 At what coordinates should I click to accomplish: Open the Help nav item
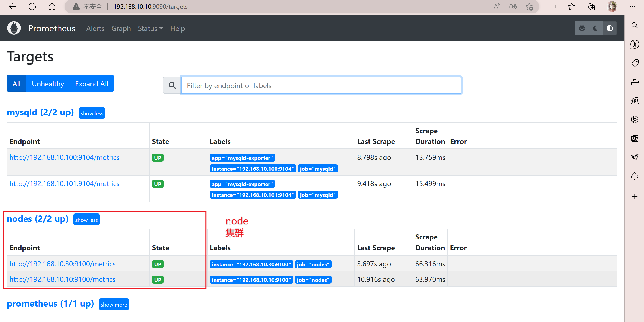coord(177,28)
